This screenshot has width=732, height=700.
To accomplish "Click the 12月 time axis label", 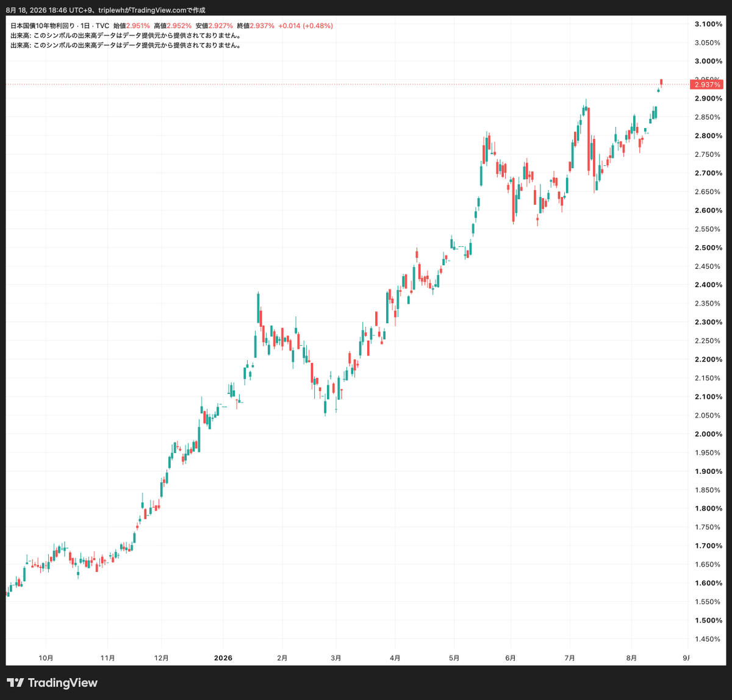I will [x=161, y=658].
